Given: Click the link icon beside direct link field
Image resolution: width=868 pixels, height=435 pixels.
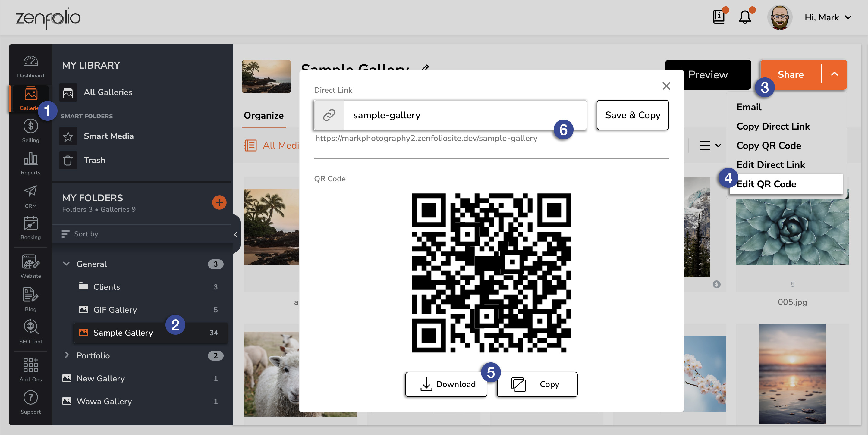Looking at the screenshot, I should (x=329, y=115).
